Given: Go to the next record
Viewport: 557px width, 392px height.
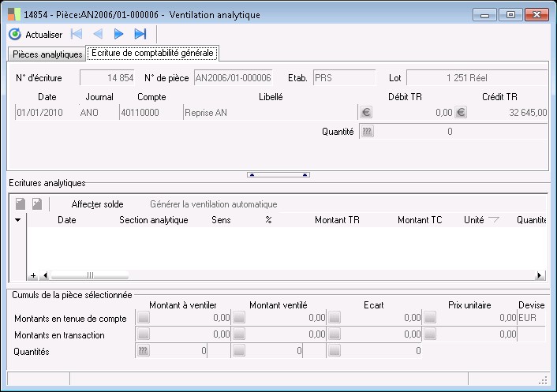Looking at the screenshot, I should (119, 34).
